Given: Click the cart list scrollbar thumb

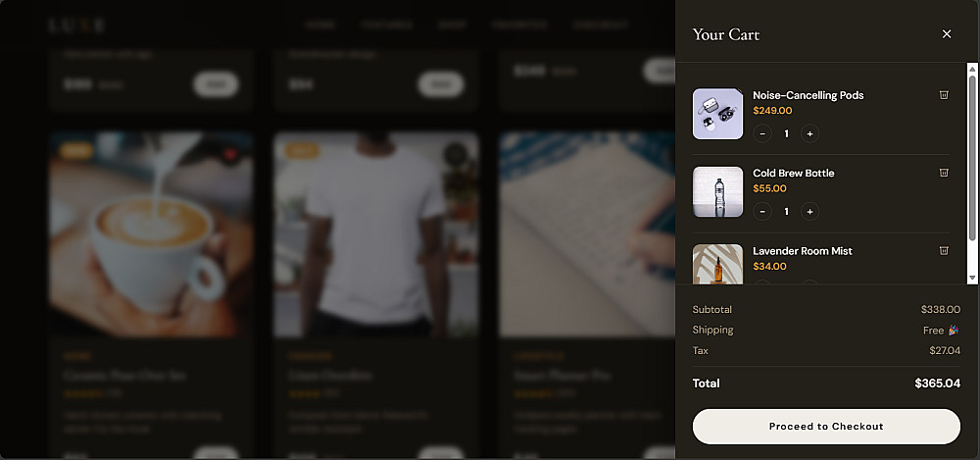Looking at the screenshot, I should (x=972, y=158).
